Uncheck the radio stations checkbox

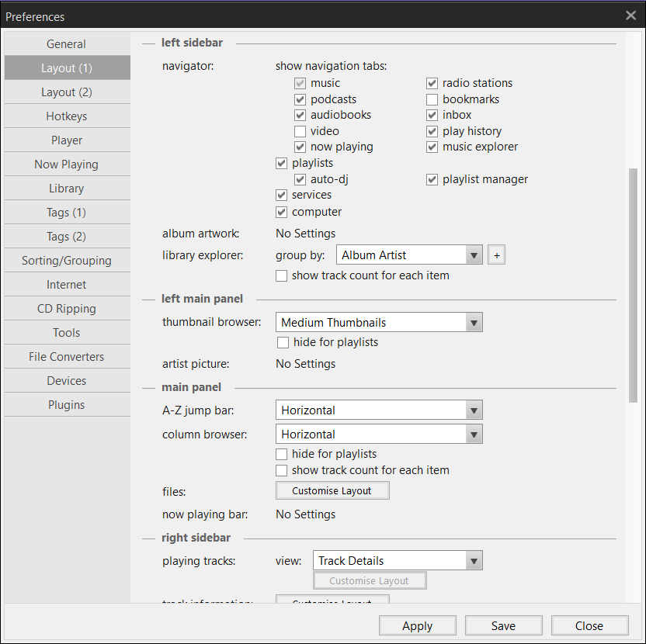[x=432, y=83]
